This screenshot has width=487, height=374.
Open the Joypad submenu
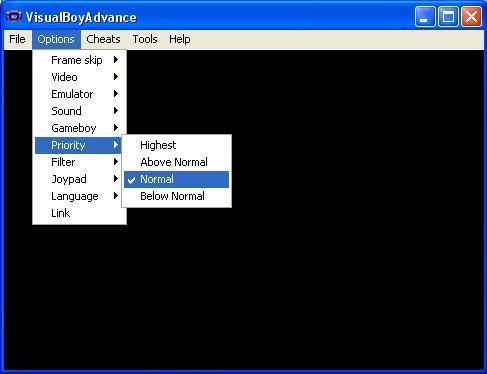pos(79,179)
